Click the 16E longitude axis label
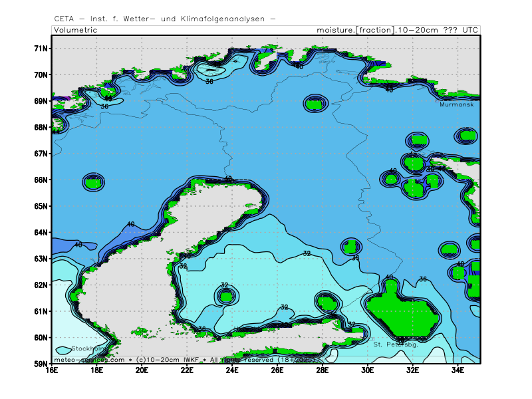The image size is (532, 399). (x=51, y=370)
